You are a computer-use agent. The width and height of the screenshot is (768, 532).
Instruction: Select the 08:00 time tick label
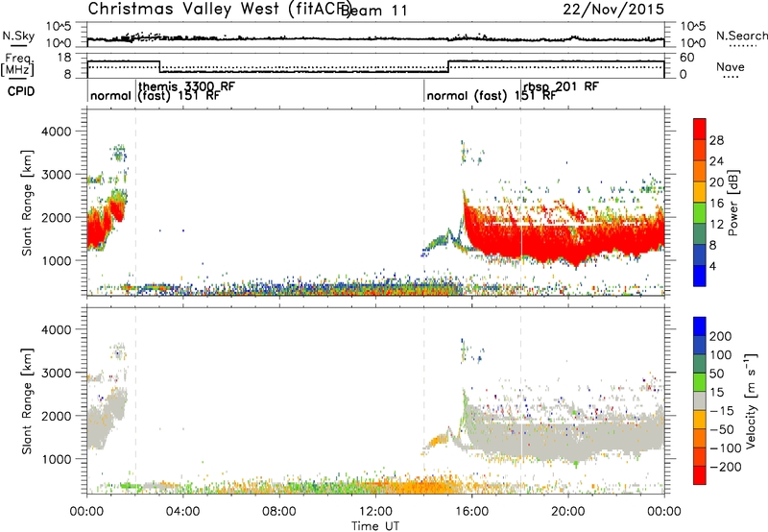point(279,512)
